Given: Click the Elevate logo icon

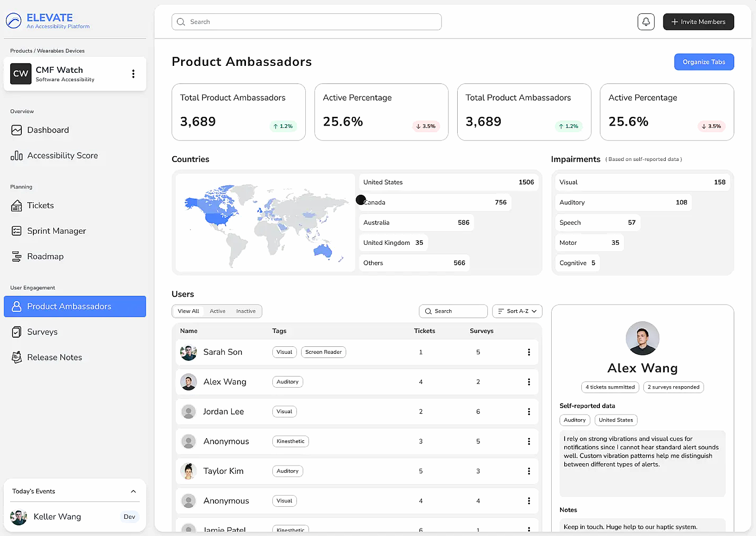Looking at the screenshot, I should coord(13,21).
